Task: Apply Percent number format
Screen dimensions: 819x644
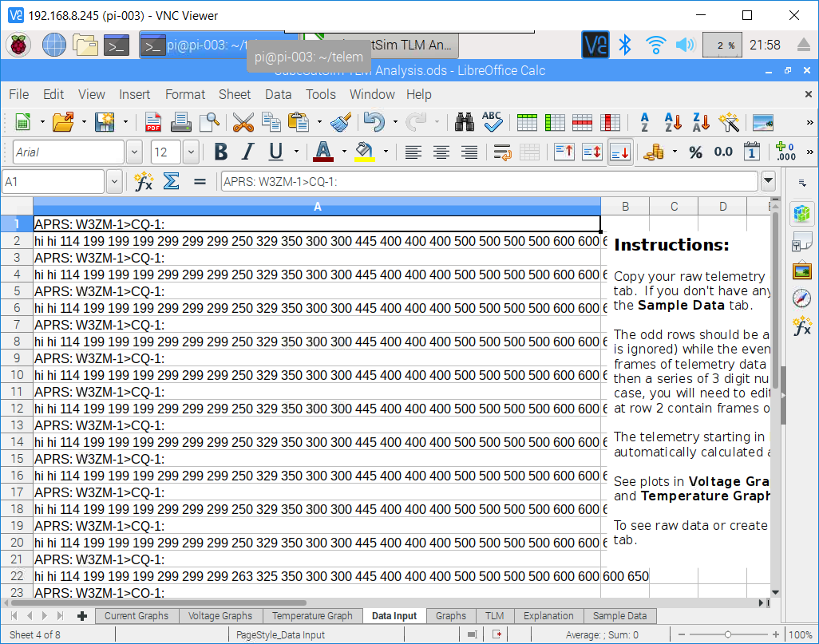Action: click(x=697, y=152)
